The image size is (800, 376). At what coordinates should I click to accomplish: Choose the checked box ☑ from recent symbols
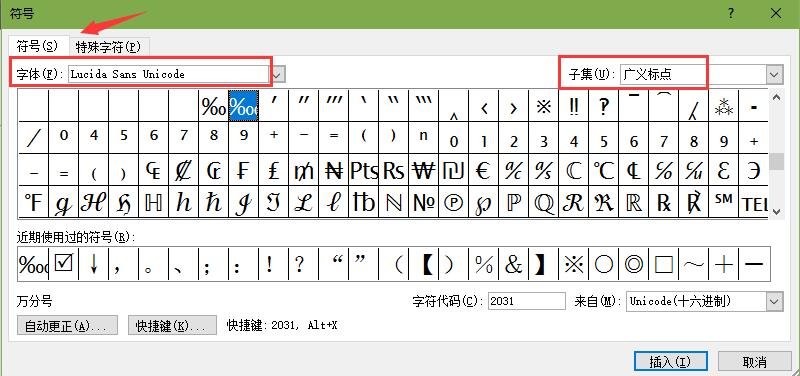point(63,264)
